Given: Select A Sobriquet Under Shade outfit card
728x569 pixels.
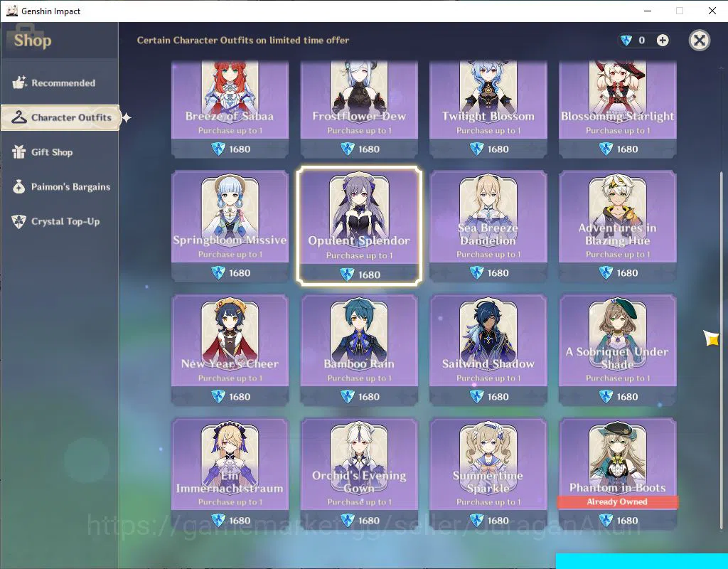Looking at the screenshot, I should click(x=618, y=350).
